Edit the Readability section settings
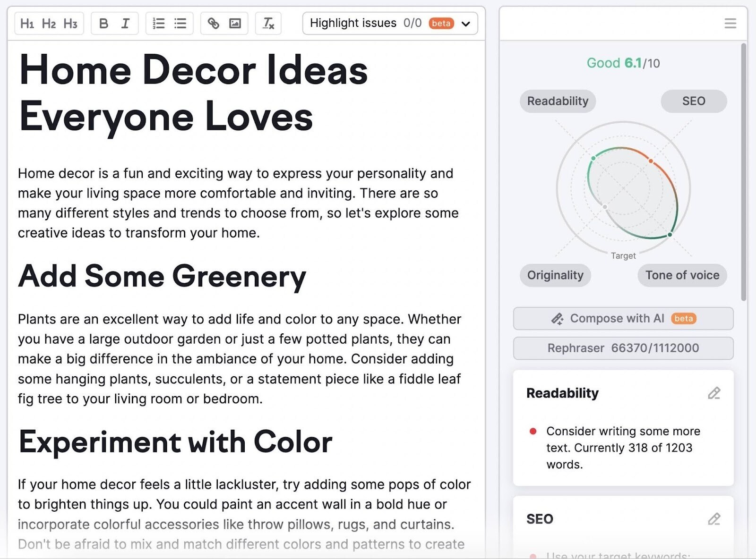Viewport: 756px width, 559px height. [x=713, y=393]
